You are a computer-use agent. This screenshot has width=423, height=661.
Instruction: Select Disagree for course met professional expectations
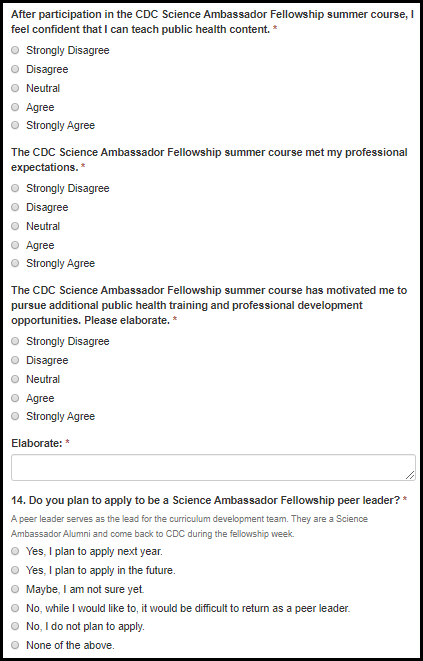click(15, 207)
